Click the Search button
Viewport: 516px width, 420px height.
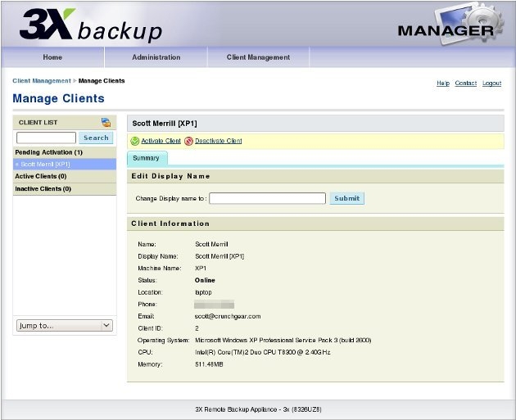point(96,138)
